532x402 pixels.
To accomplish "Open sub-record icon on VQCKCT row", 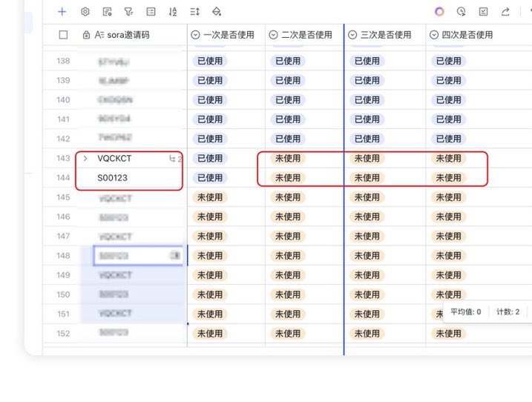I will coord(172,159).
